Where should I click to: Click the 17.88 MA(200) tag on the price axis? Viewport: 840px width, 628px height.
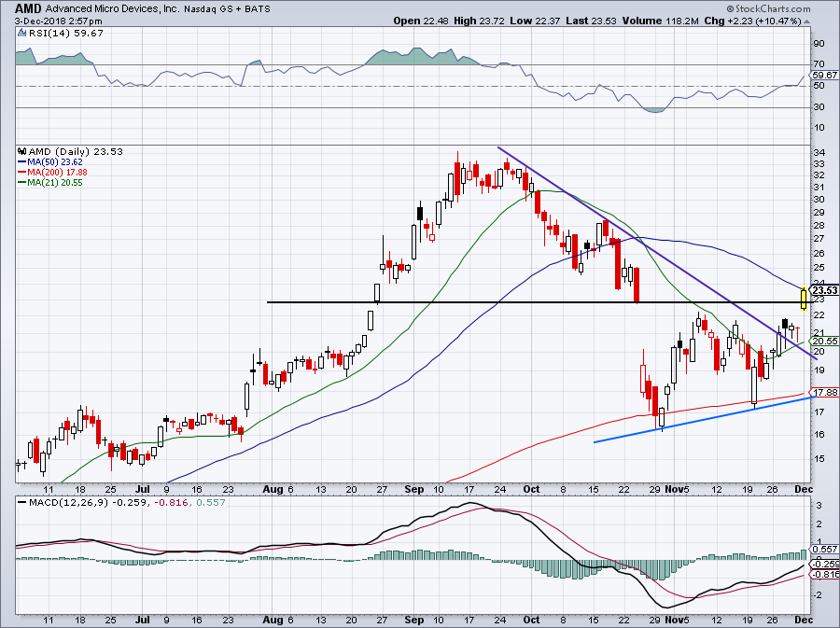(825, 393)
